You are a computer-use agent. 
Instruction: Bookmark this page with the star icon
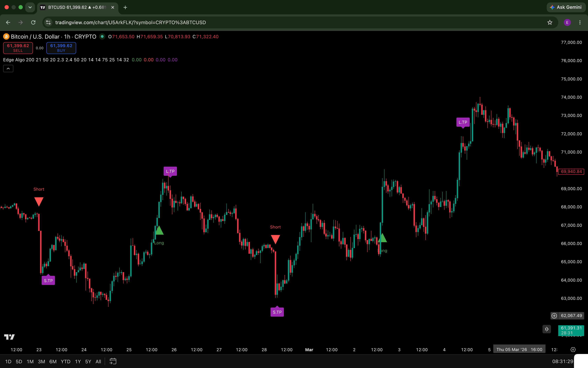click(x=550, y=22)
